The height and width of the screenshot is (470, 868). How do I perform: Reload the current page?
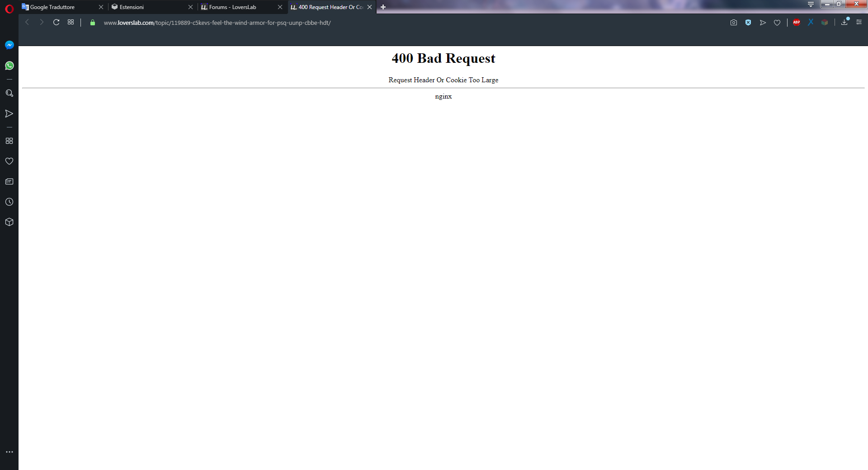click(x=56, y=22)
